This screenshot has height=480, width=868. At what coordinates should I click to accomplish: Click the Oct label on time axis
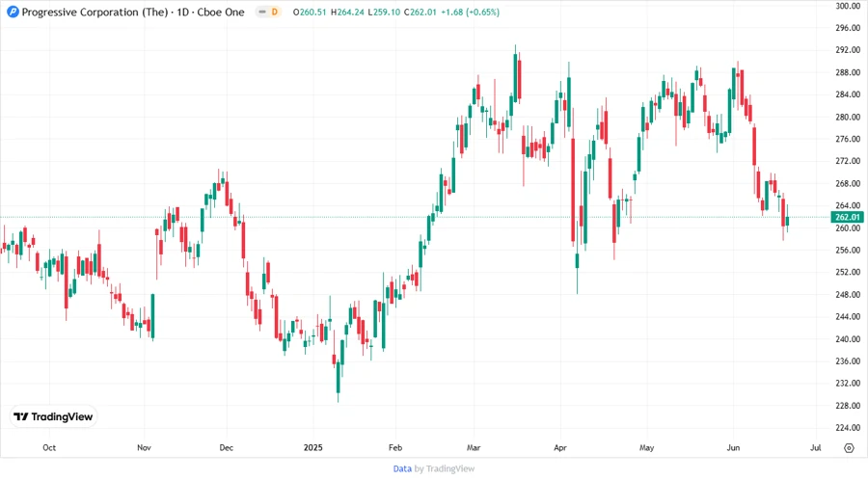(49, 447)
